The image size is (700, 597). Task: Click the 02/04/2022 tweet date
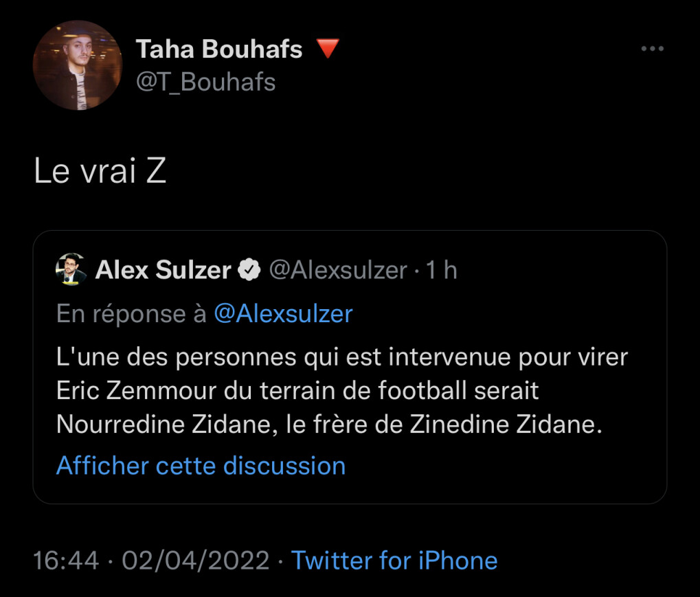(196, 560)
